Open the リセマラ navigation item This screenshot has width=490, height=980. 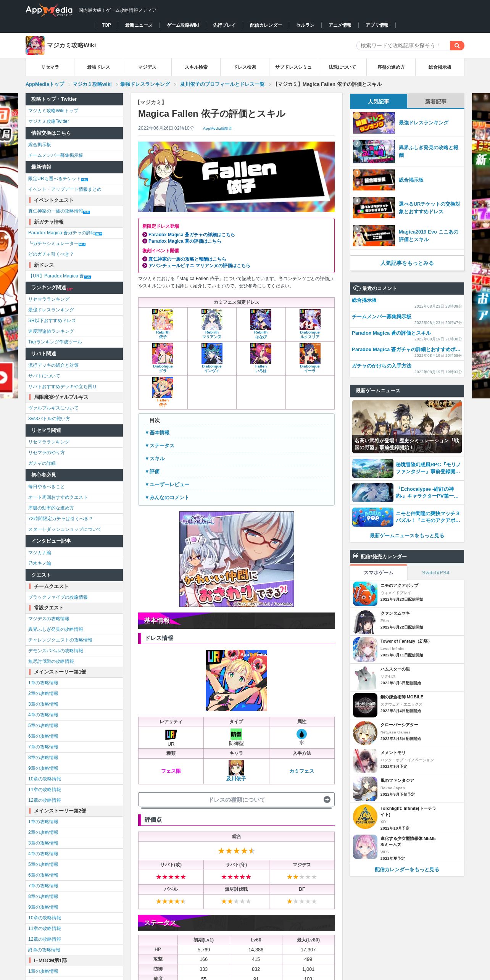click(50, 67)
